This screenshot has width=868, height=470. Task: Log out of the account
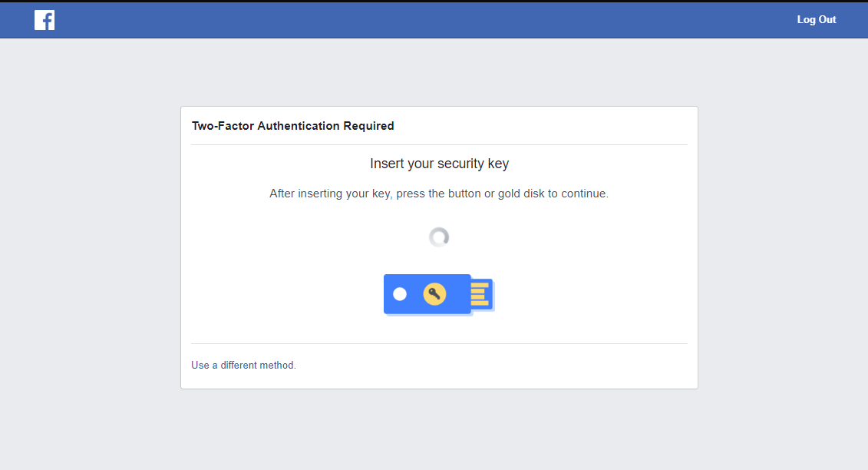[816, 19]
